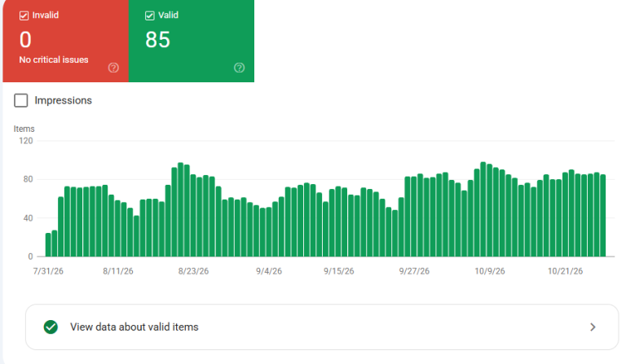This screenshot has height=364, width=626.
Task: Uncheck the Invalid checkbox
Action: 24,15
